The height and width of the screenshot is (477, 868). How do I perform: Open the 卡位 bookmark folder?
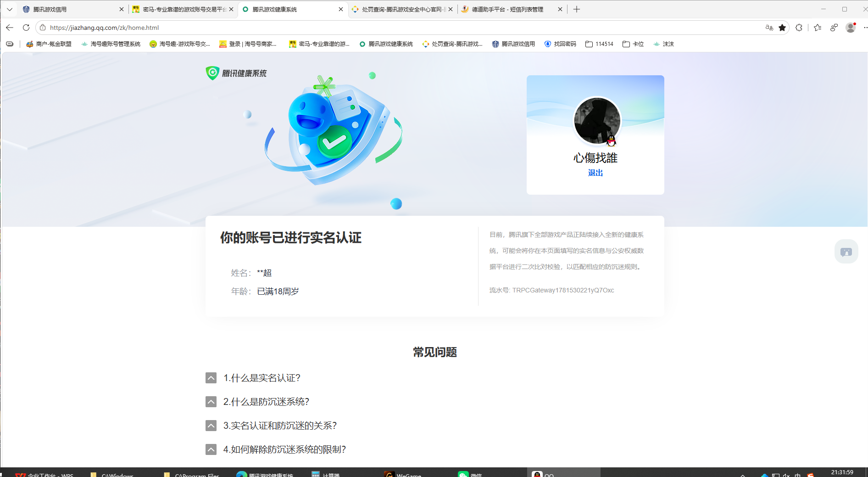[x=633, y=44]
